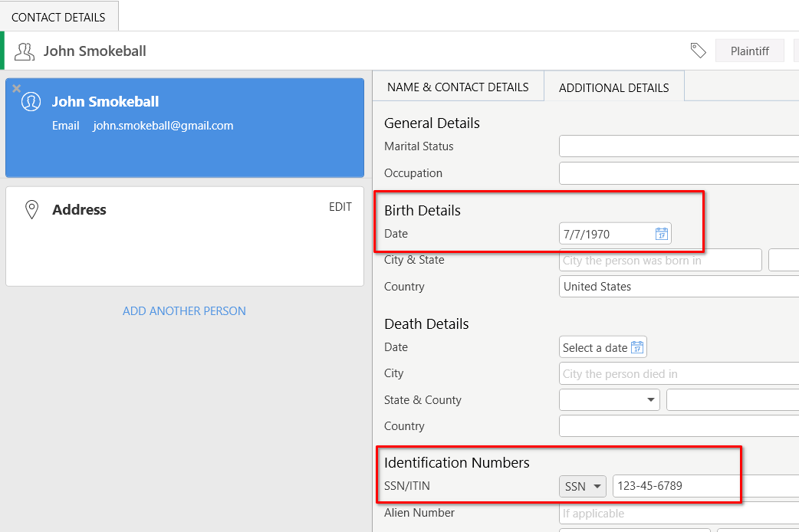Viewport: 799px width, 532px height.
Task: Expand the SSN type dropdown
Action: pyautogui.click(x=583, y=486)
